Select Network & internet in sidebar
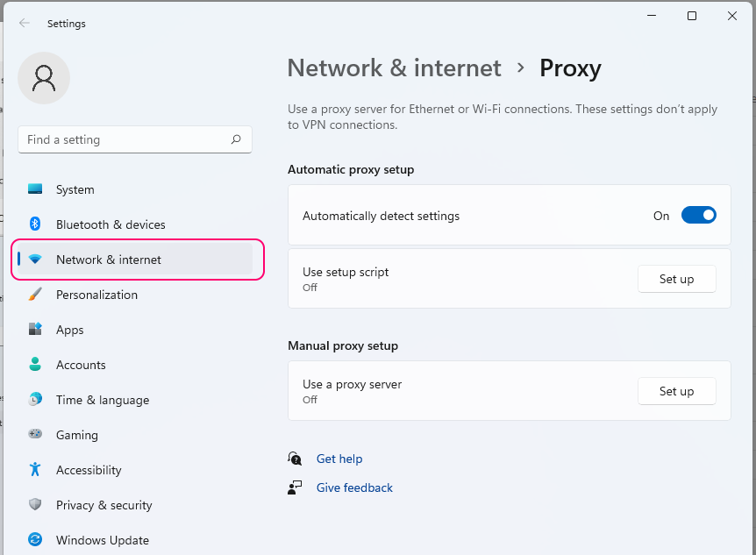 (x=109, y=260)
